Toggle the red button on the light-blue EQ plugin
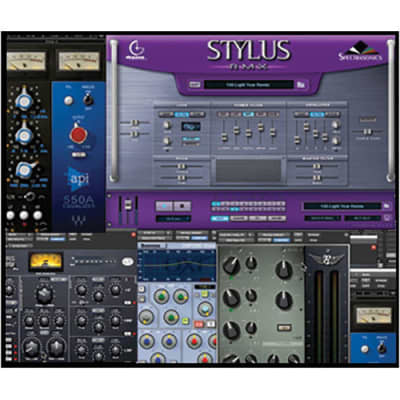The width and height of the screenshot is (400, 400). (199, 324)
